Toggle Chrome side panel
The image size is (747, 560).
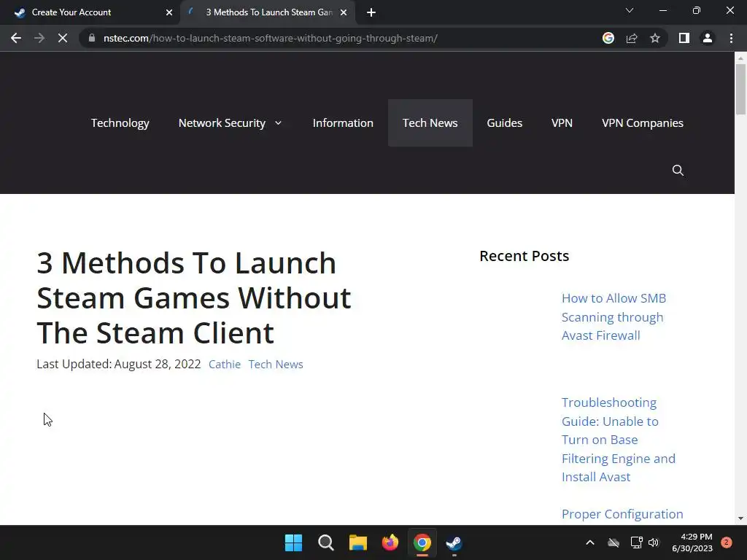[x=684, y=38]
